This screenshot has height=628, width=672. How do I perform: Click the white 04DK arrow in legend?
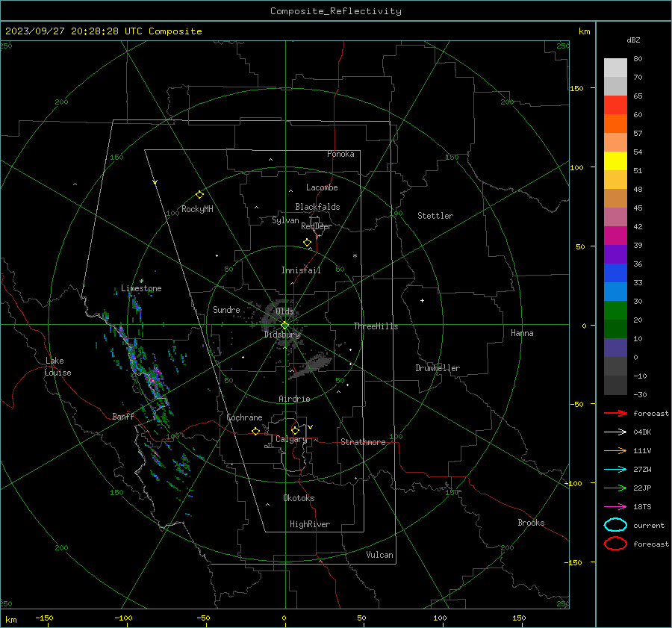click(x=615, y=432)
